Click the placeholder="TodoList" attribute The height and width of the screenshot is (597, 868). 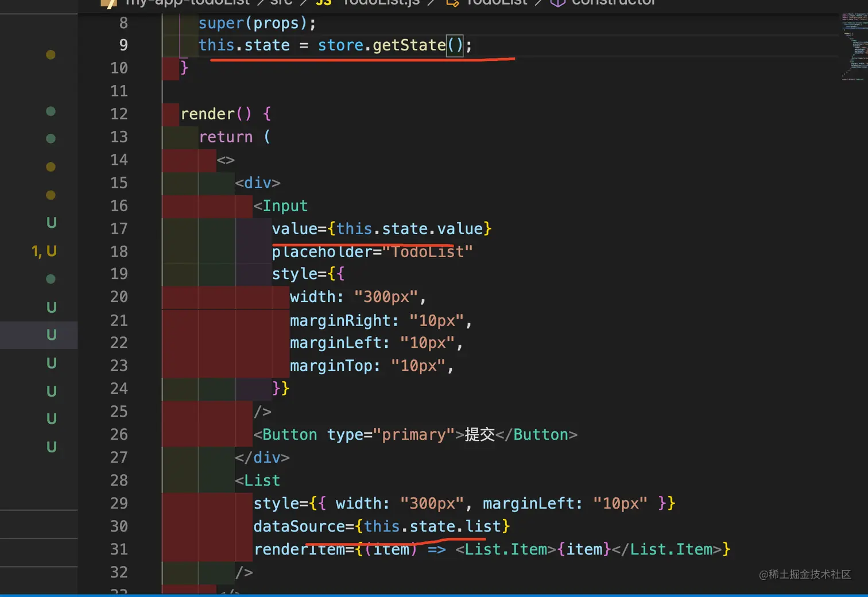[x=372, y=251]
